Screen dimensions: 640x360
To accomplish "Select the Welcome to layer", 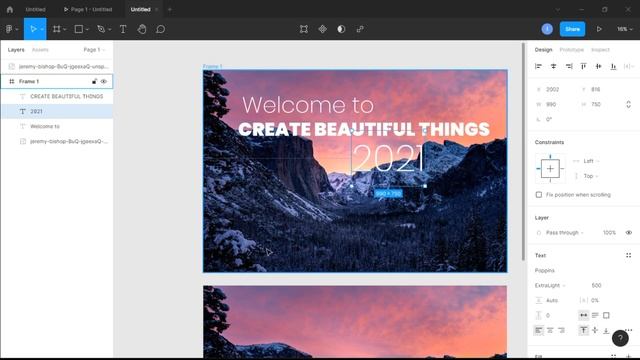I will point(57,126).
